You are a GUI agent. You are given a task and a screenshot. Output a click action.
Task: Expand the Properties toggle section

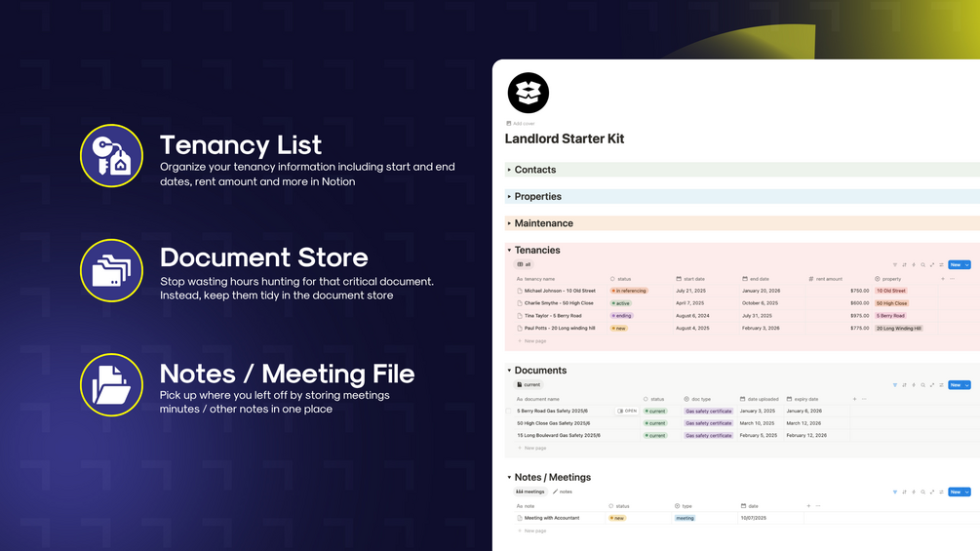pos(509,197)
